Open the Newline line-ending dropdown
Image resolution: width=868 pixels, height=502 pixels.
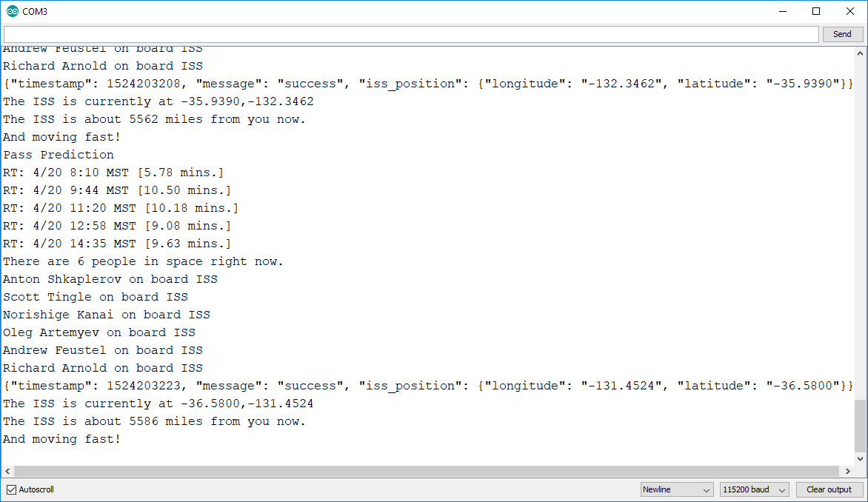tap(676, 489)
